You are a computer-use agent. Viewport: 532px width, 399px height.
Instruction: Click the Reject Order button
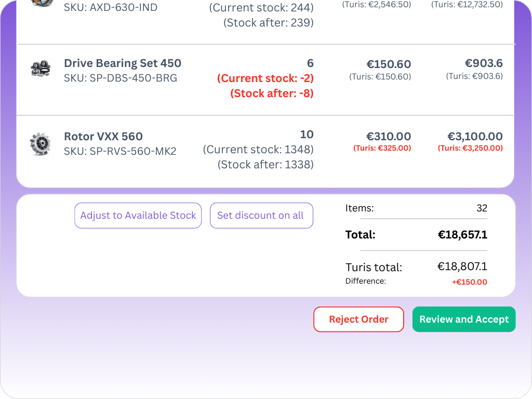click(358, 319)
